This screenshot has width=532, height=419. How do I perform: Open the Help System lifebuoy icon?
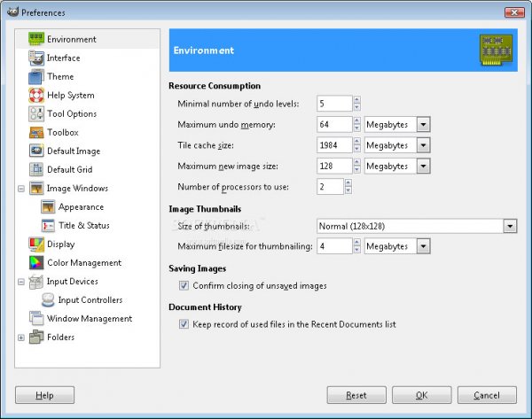tap(36, 96)
